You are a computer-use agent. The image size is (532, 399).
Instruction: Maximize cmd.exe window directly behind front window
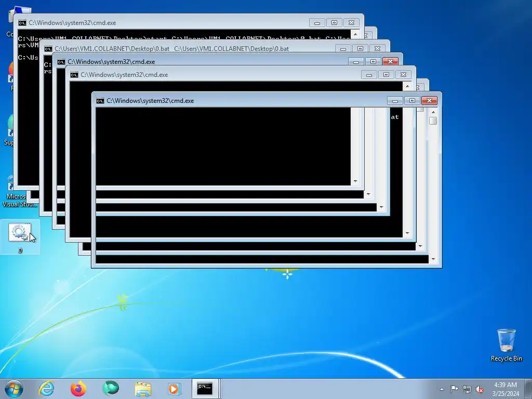[x=386, y=75]
